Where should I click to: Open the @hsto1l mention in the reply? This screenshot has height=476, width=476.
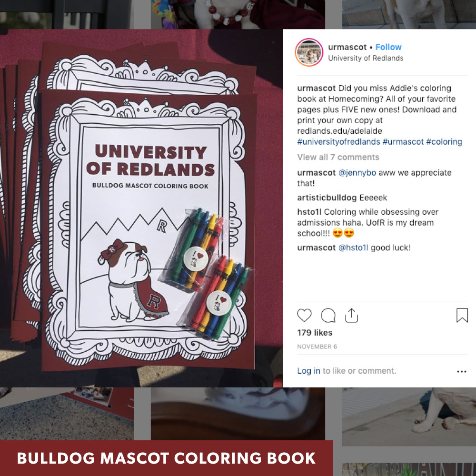(x=353, y=248)
